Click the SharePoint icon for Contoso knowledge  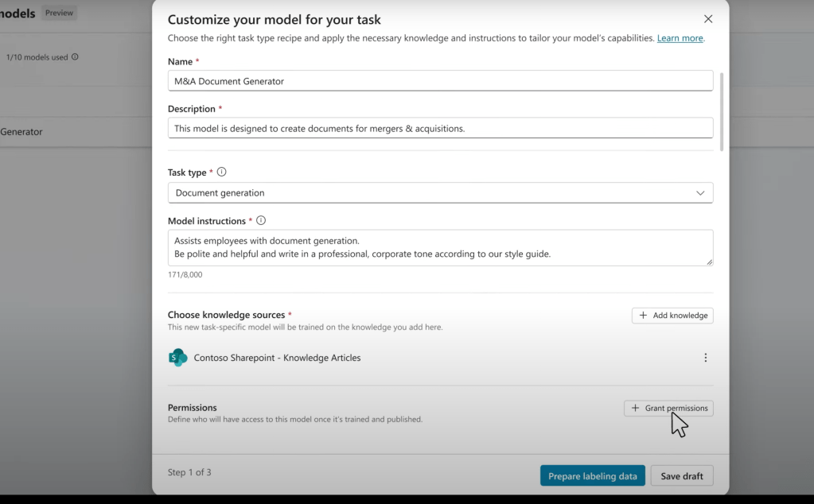[x=177, y=358]
